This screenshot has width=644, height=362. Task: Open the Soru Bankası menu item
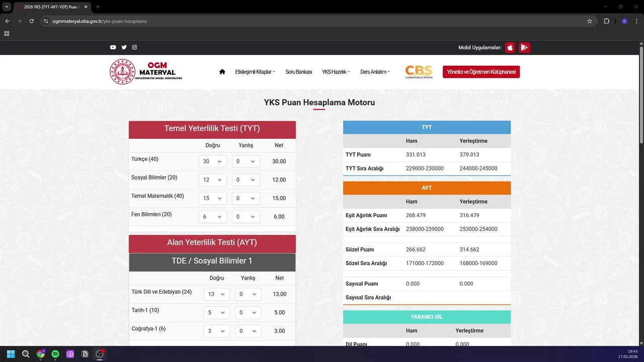(x=298, y=72)
